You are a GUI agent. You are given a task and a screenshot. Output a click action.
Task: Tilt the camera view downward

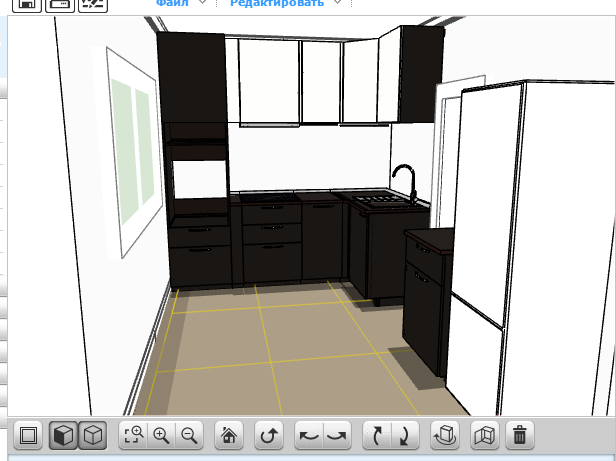pos(405,436)
